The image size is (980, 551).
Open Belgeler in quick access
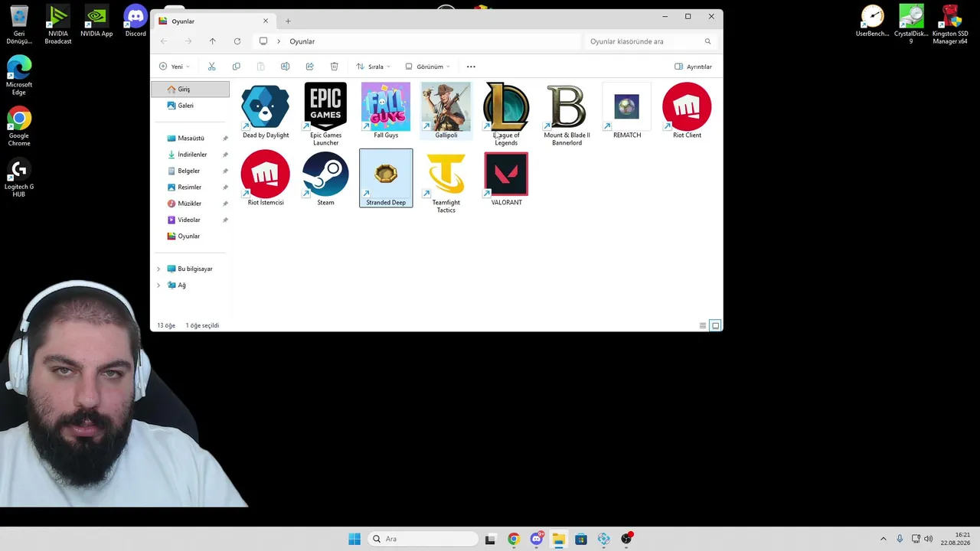(x=190, y=171)
